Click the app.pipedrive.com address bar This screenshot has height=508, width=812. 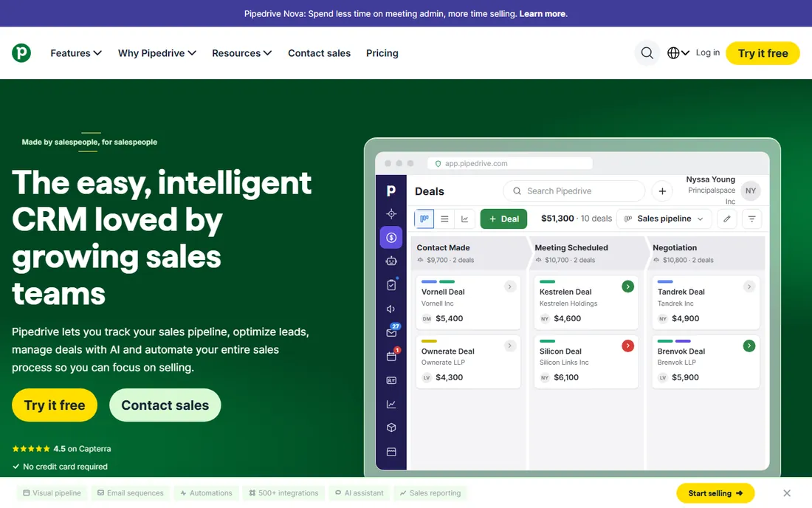(509, 163)
